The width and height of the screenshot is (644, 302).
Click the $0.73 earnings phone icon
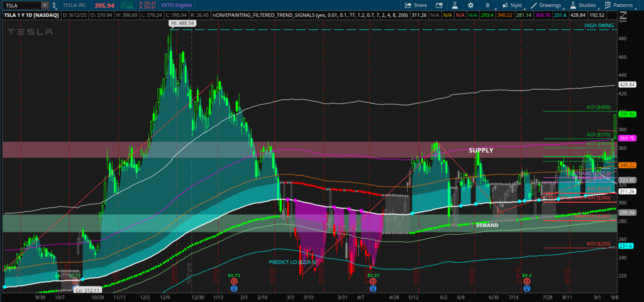[234, 281]
